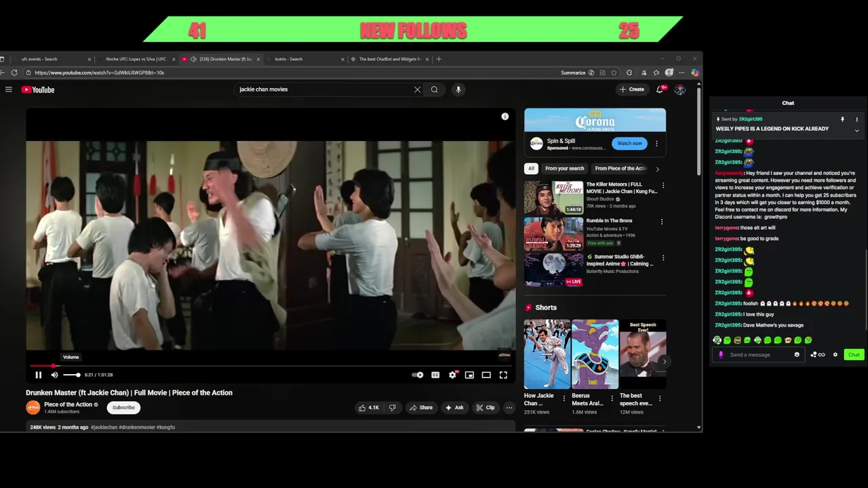Select the 'From your search' chip
This screenshot has width=868, height=488.
(x=564, y=169)
